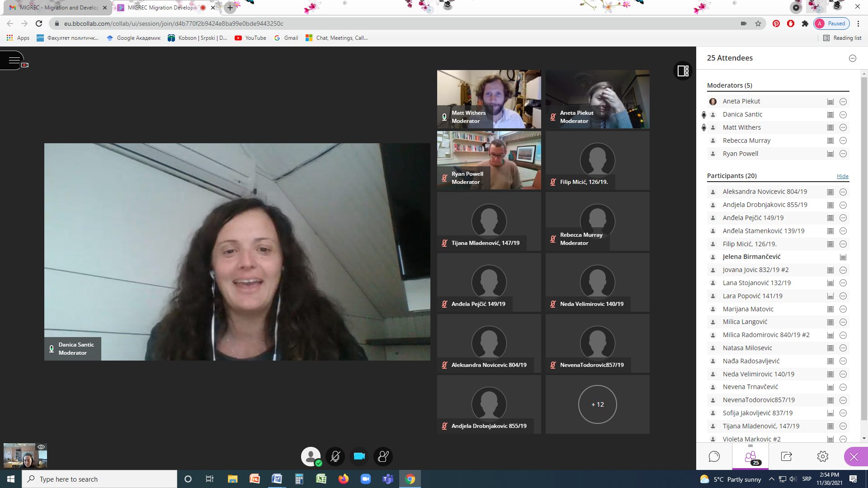Open attendee controls for Danica Santic
The image size is (868, 488).
[843, 115]
